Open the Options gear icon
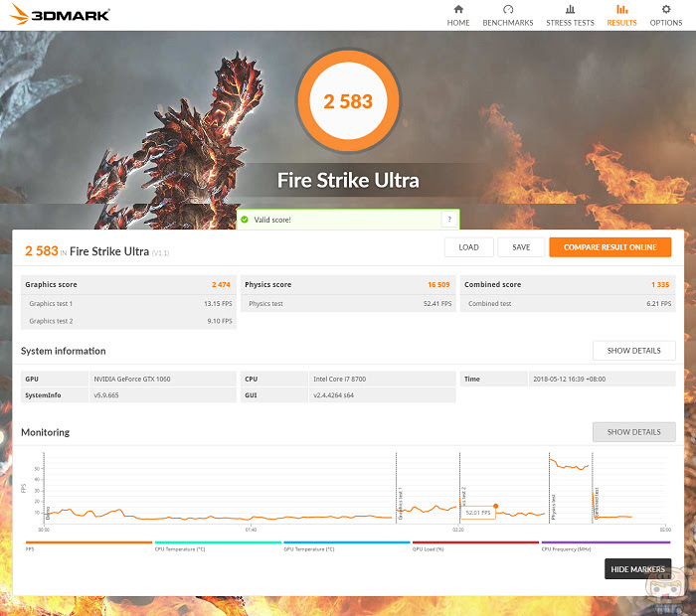The height and width of the screenshot is (616, 696). click(666, 9)
